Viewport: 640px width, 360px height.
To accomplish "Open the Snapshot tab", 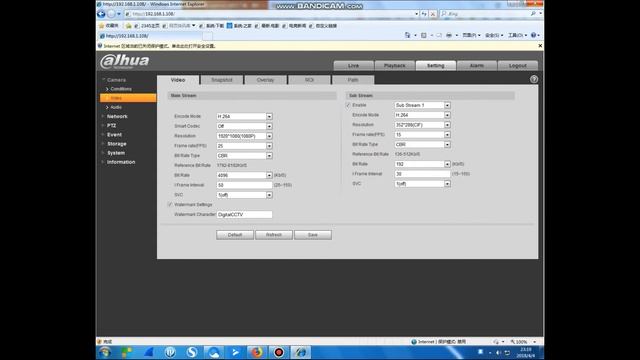I will point(222,80).
